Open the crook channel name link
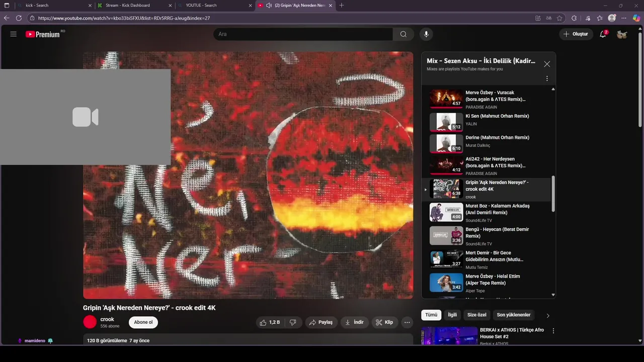Screen dimensions: 644x362 [107, 319]
